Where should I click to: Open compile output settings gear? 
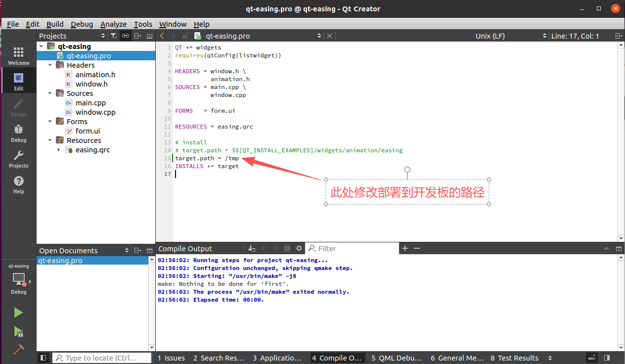299,248
